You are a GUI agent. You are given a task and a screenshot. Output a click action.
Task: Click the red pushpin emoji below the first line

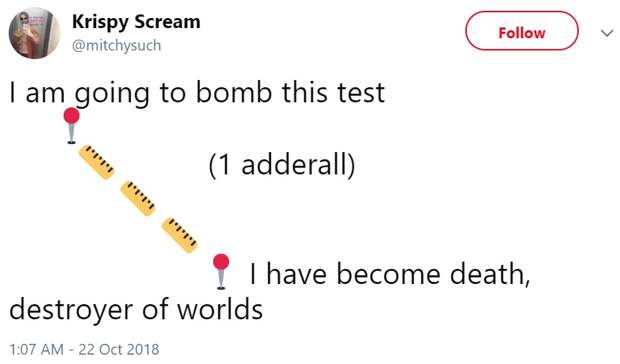coord(71,125)
